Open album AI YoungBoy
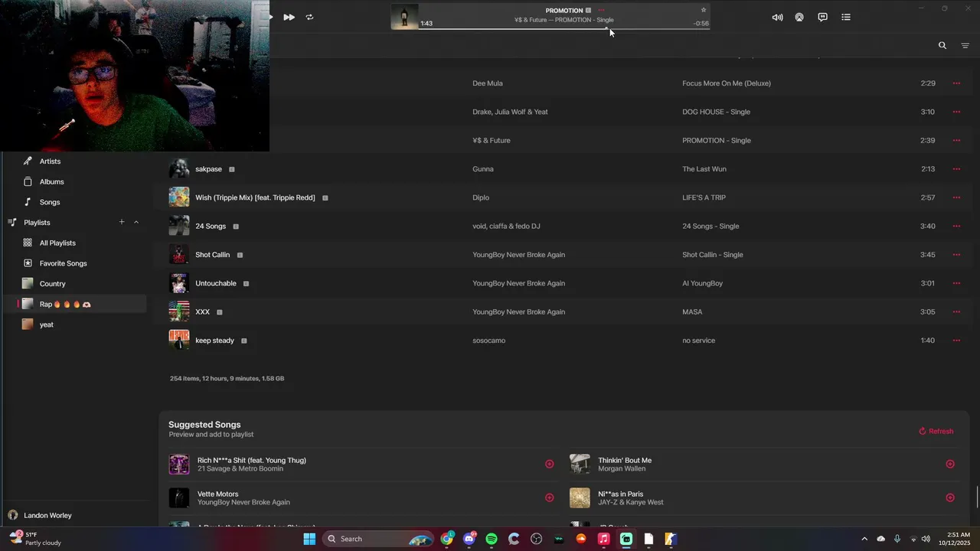 [702, 283]
